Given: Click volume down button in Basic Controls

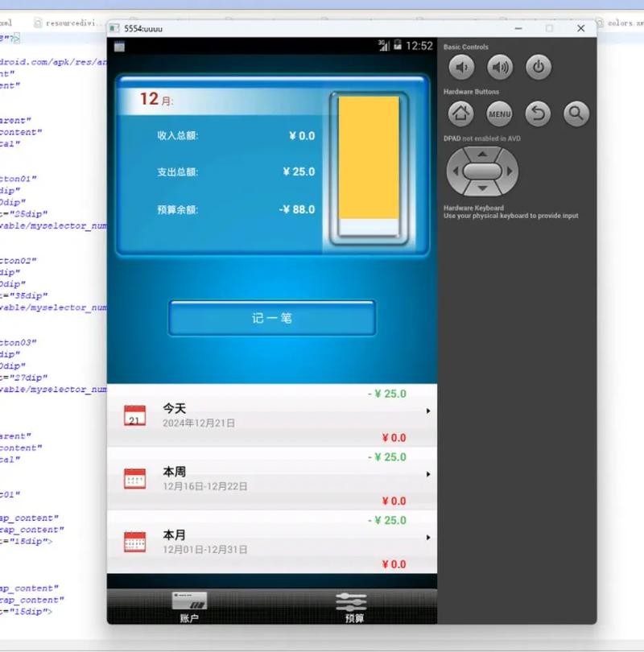Looking at the screenshot, I should point(460,67).
